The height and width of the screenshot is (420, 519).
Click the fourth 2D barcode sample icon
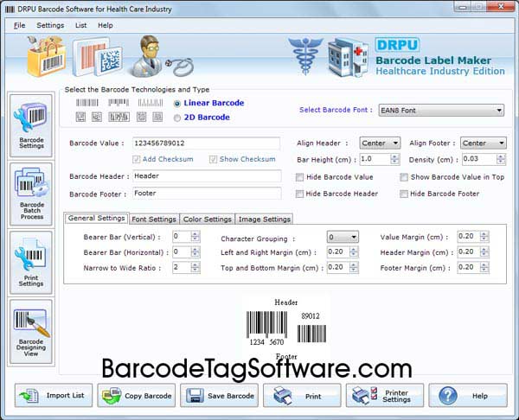coord(142,117)
